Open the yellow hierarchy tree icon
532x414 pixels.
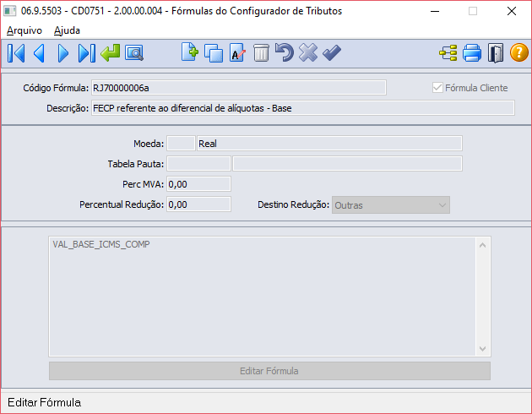tap(448, 53)
